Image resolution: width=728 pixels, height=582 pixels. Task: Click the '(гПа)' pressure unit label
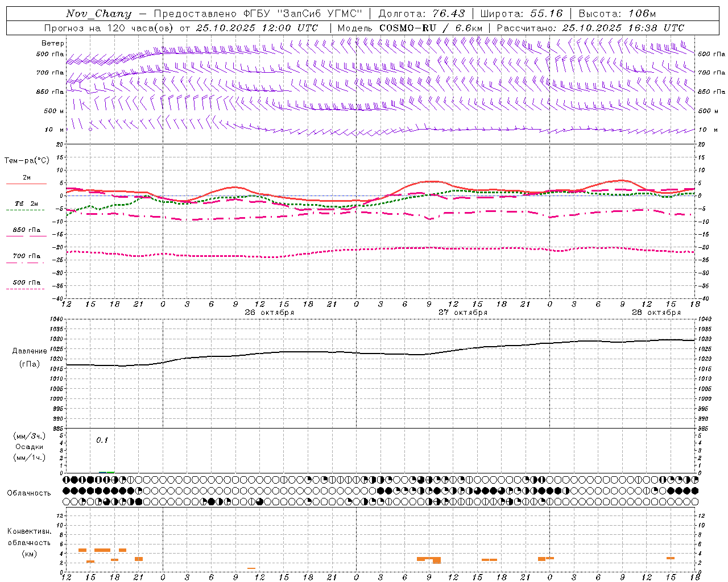click(x=30, y=364)
